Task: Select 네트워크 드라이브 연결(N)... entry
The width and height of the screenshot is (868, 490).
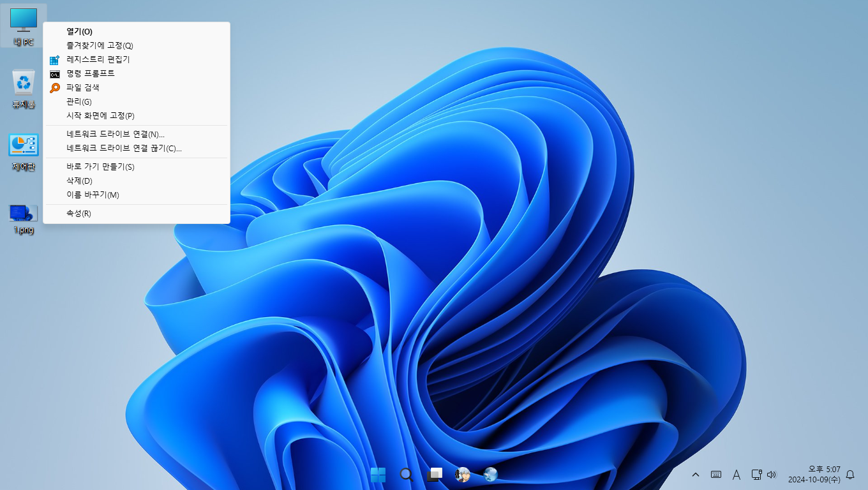Action: [137, 134]
